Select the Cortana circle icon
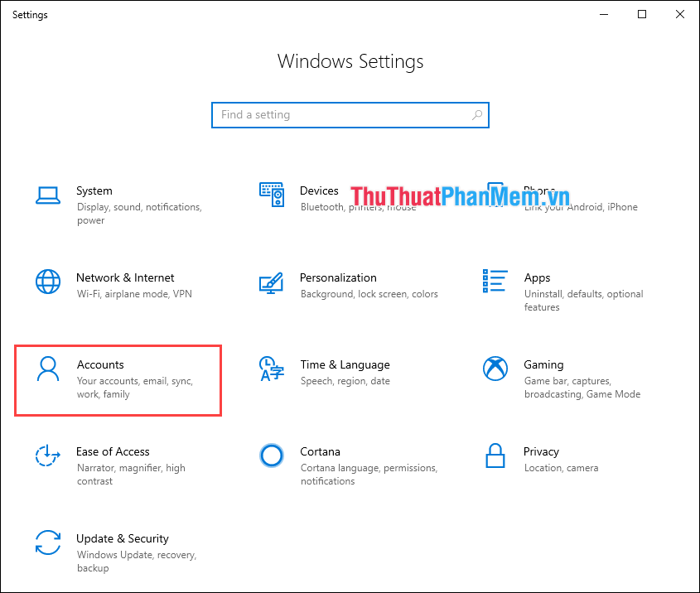Screen dimensions: 700x593 tap(272, 456)
